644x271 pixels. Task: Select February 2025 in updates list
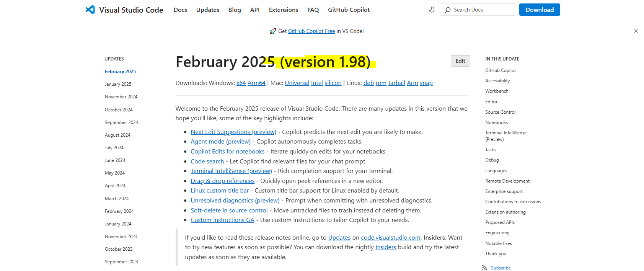click(x=120, y=72)
